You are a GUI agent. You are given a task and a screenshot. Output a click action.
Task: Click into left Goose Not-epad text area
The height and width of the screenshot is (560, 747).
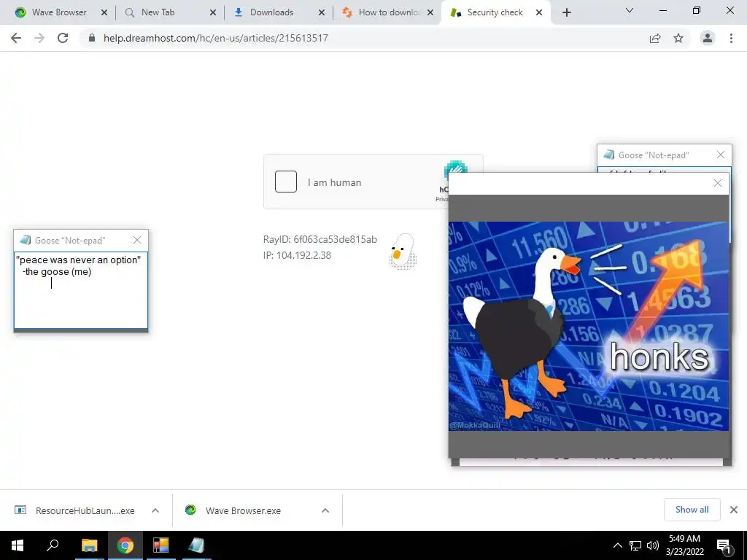pyautogui.click(x=81, y=290)
